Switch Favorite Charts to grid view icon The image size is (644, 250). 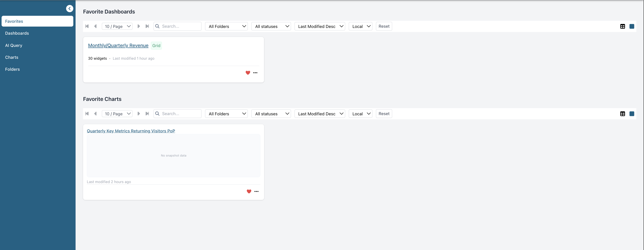pyautogui.click(x=622, y=114)
